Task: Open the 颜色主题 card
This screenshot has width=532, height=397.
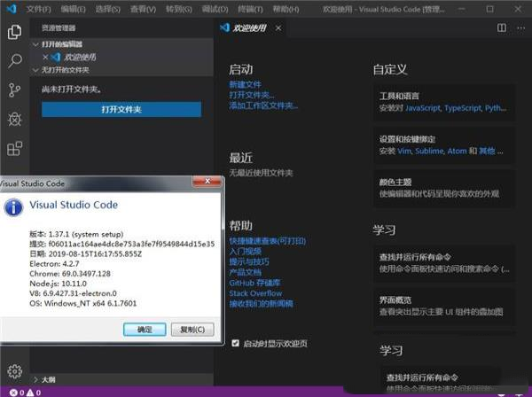Action: [x=444, y=188]
